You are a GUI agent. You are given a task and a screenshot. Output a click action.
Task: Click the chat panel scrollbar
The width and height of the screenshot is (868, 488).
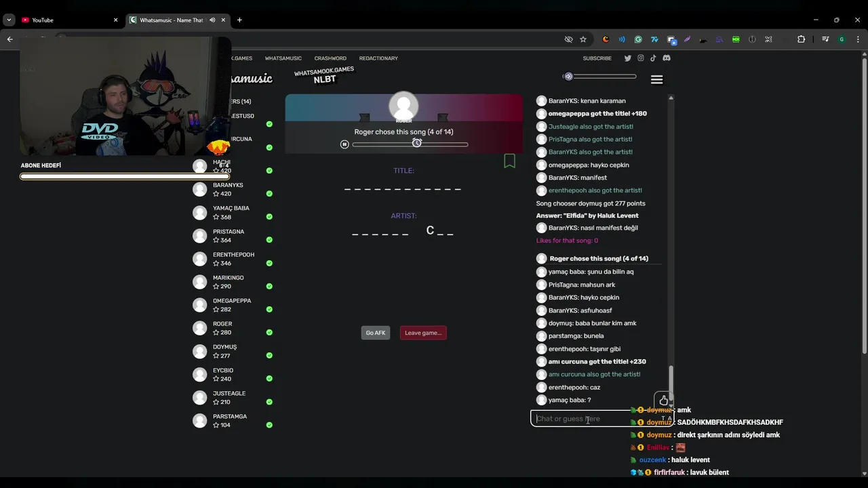click(x=671, y=383)
